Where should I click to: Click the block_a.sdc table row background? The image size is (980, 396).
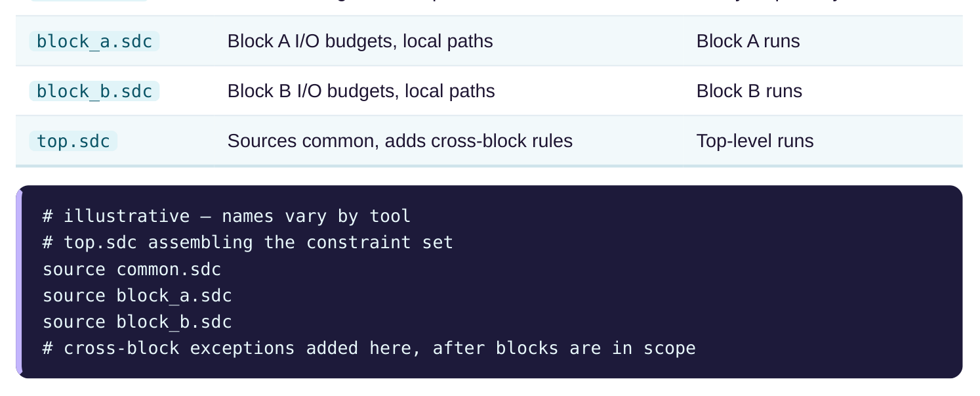click(x=489, y=41)
